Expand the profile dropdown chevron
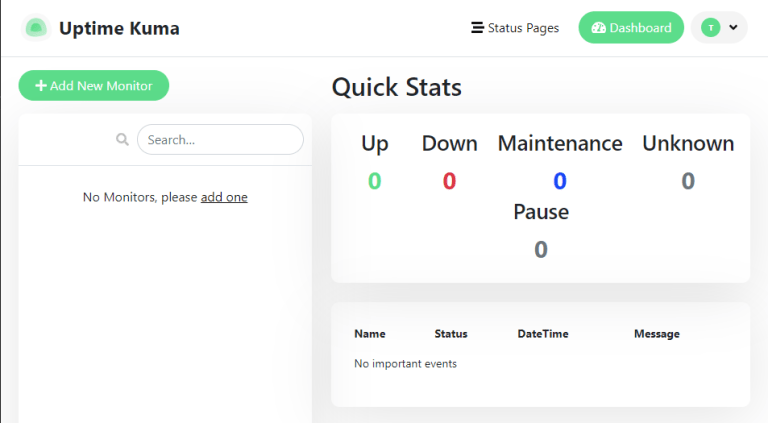 pyautogui.click(x=733, y=28)
